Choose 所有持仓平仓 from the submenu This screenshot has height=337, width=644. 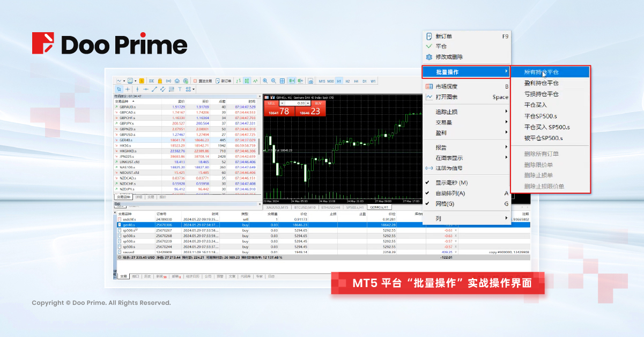coord(541,72)
